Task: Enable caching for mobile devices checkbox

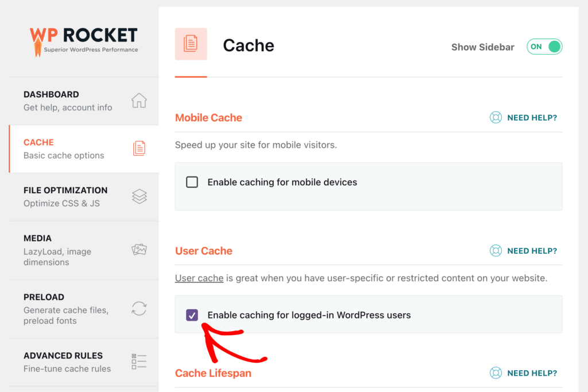Action: (x=192, y=182)
